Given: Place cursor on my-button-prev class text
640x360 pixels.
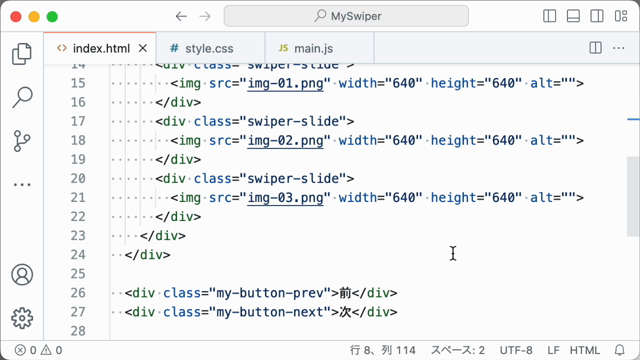Looking at the screenshot, I should [270, 293].
